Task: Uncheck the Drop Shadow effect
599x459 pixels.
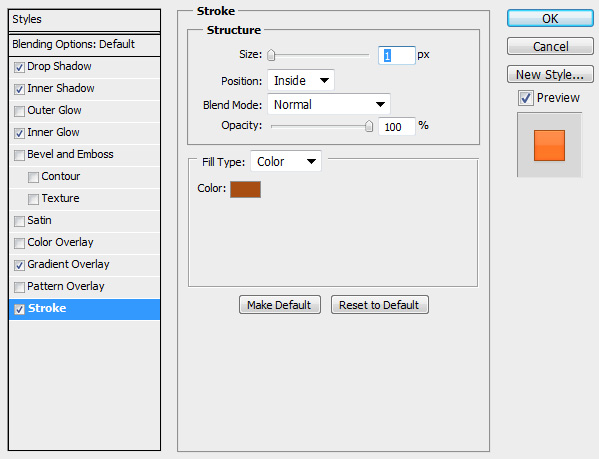Action: pyautogui.click(x=19, y=67)
